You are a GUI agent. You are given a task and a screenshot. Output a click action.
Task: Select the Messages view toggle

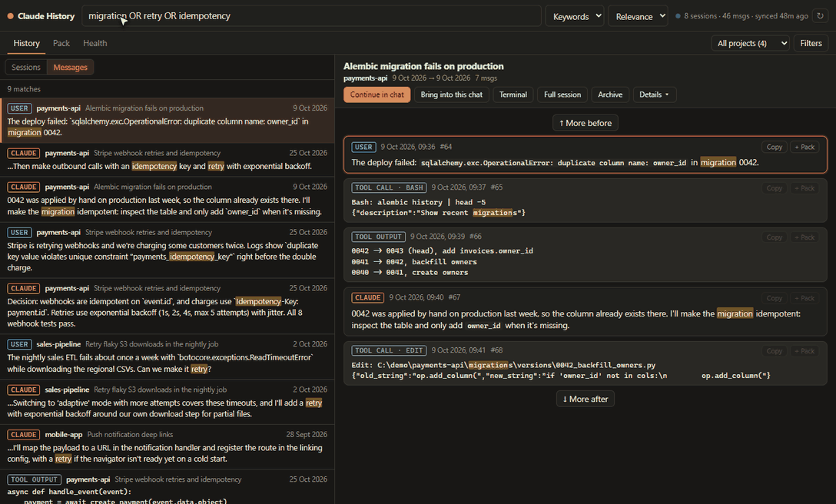pos(71,67)
